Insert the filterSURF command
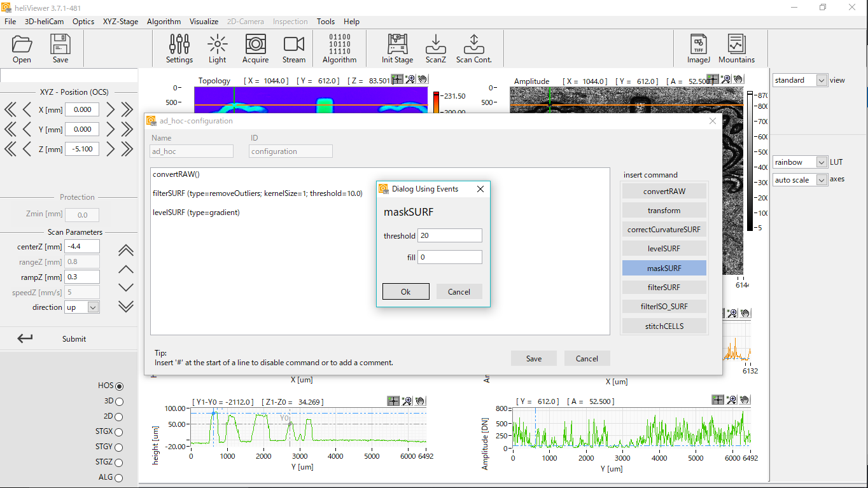The image size is (868, 488). (664, 288)
